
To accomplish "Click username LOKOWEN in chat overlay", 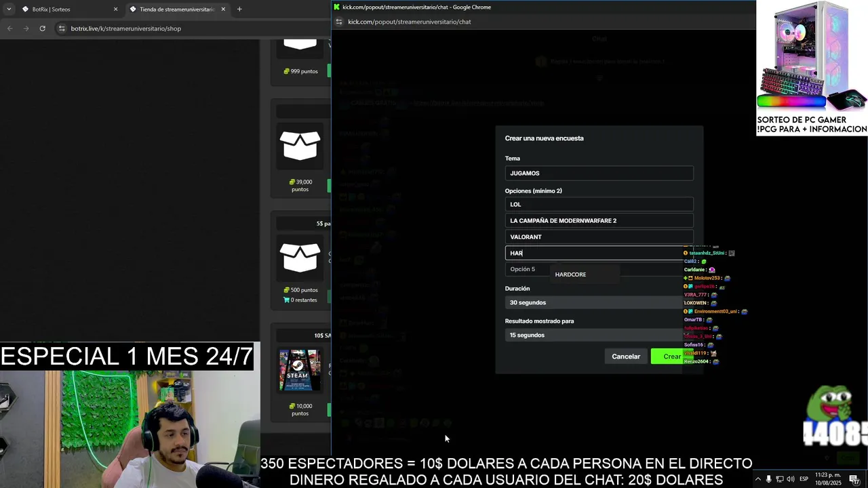I will (x=695, y=303).
